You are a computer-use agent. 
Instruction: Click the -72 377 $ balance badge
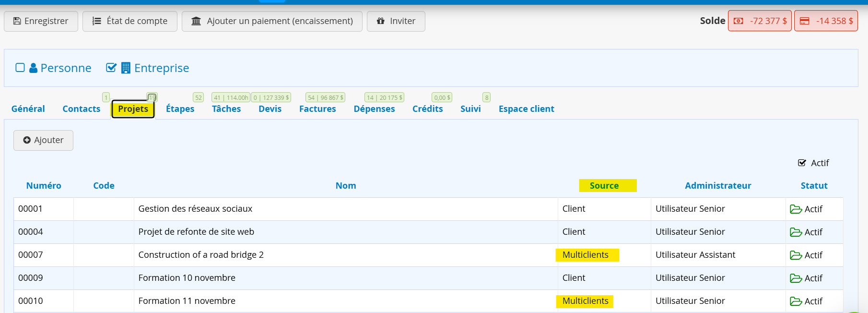pyautogui.click(x=760, y=21)
